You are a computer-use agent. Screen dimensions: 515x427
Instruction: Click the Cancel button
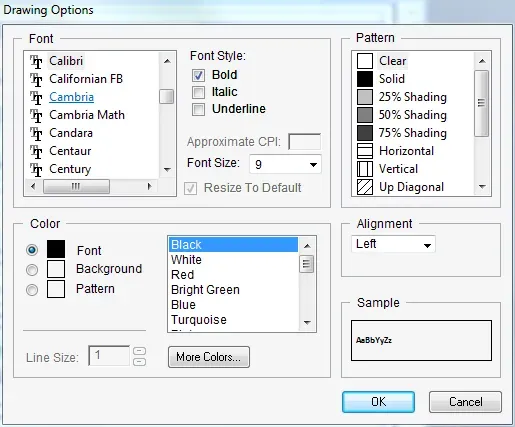click(x=465, y=402)
